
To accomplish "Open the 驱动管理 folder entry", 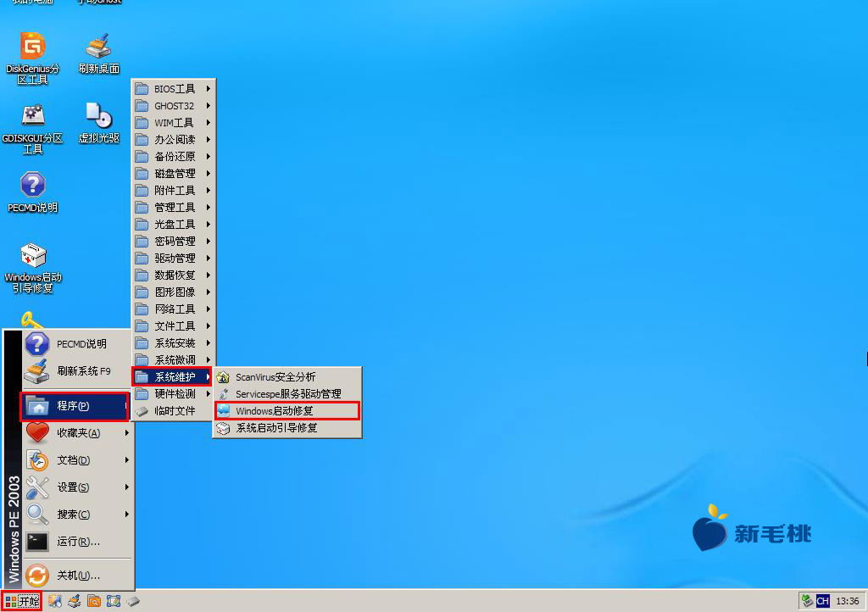I will (173, 259).
